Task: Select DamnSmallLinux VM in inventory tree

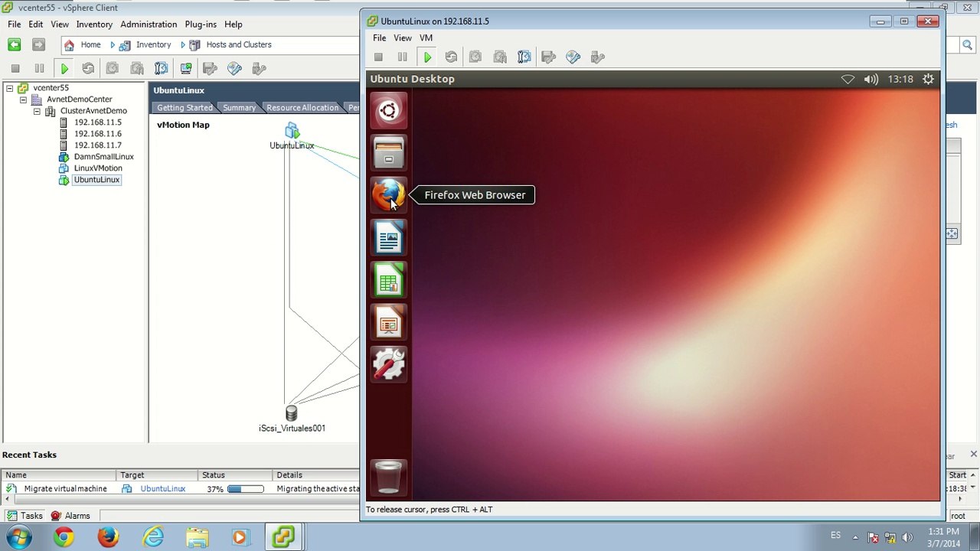Action: tap(103, 156)
